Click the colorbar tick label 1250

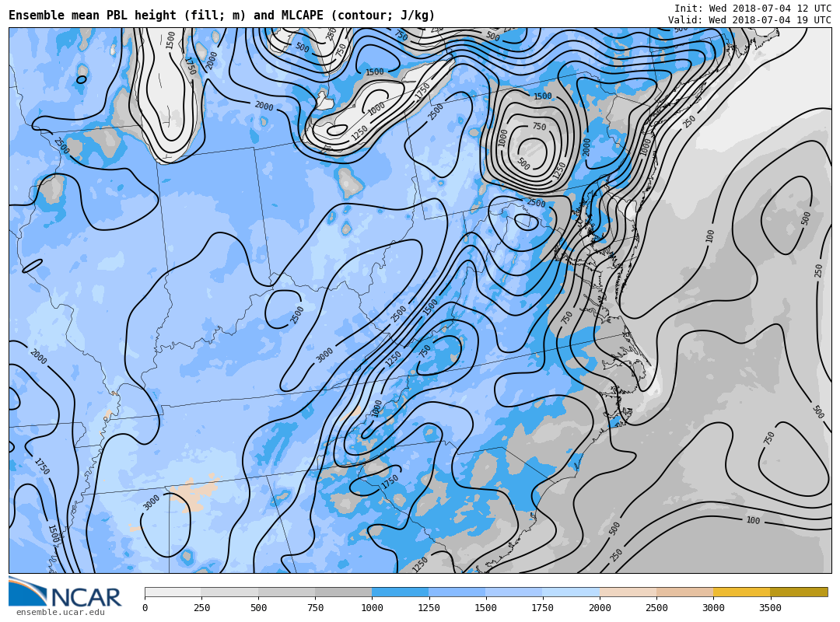pos(429,607)
